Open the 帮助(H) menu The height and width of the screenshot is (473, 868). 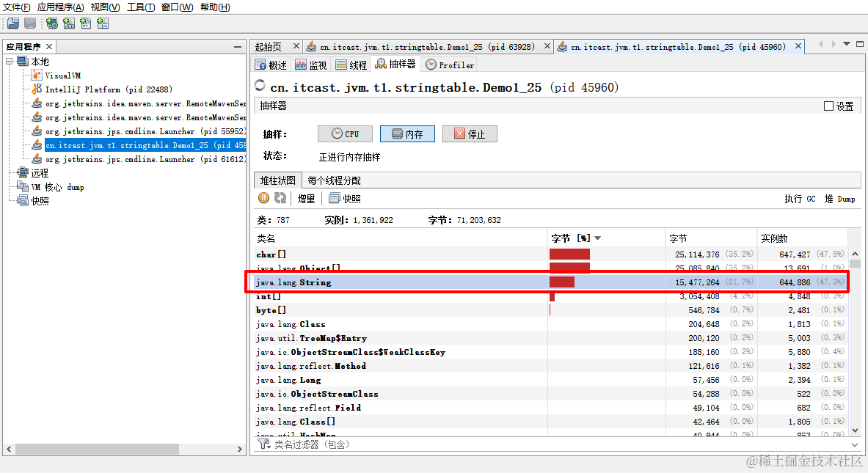pyautogui.click(x=215, y=7)
